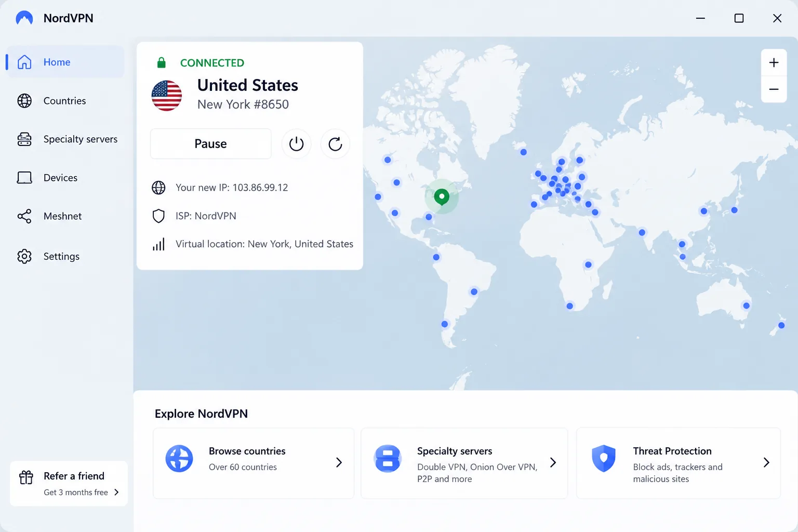Click the "Over 60 countries" subtitle

(243, 467)
